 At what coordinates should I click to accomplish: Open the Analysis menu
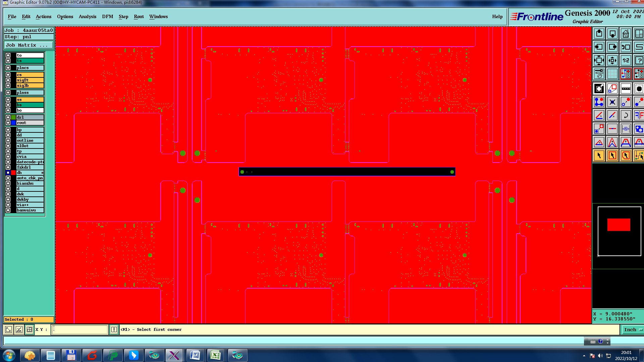[x=87, y=16]
